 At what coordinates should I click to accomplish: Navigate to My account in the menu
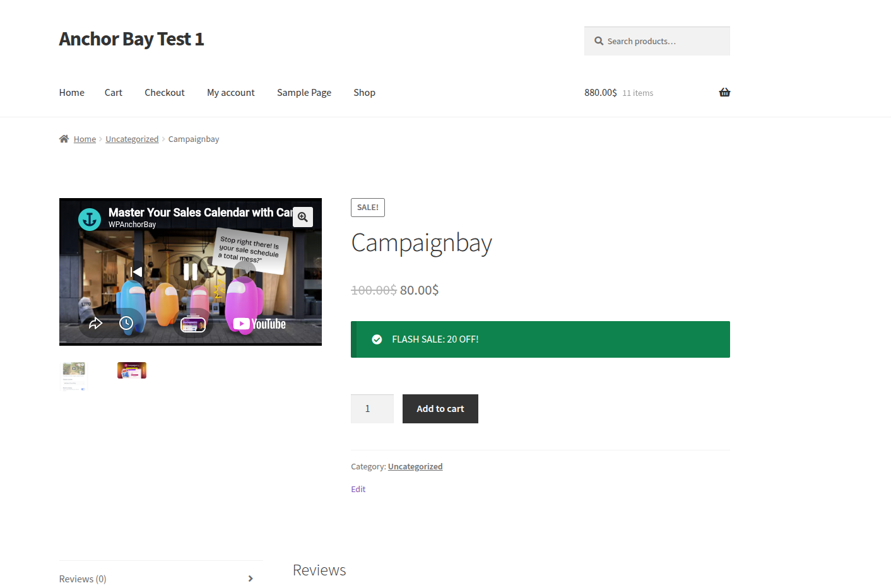[230, 92]
